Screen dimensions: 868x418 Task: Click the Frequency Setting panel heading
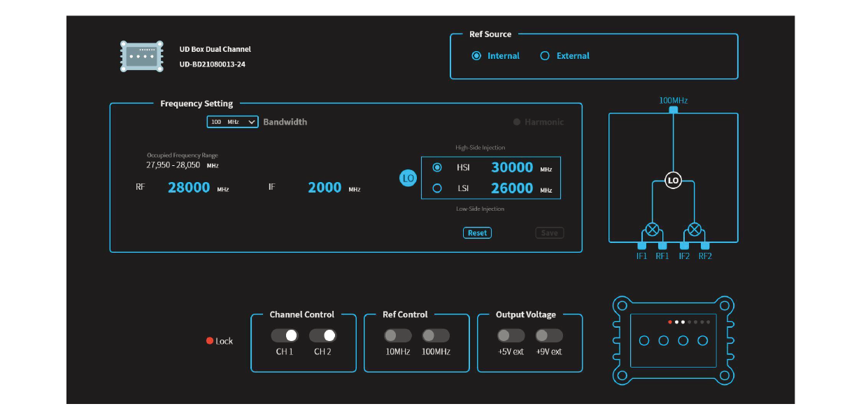tap(197, 104)
